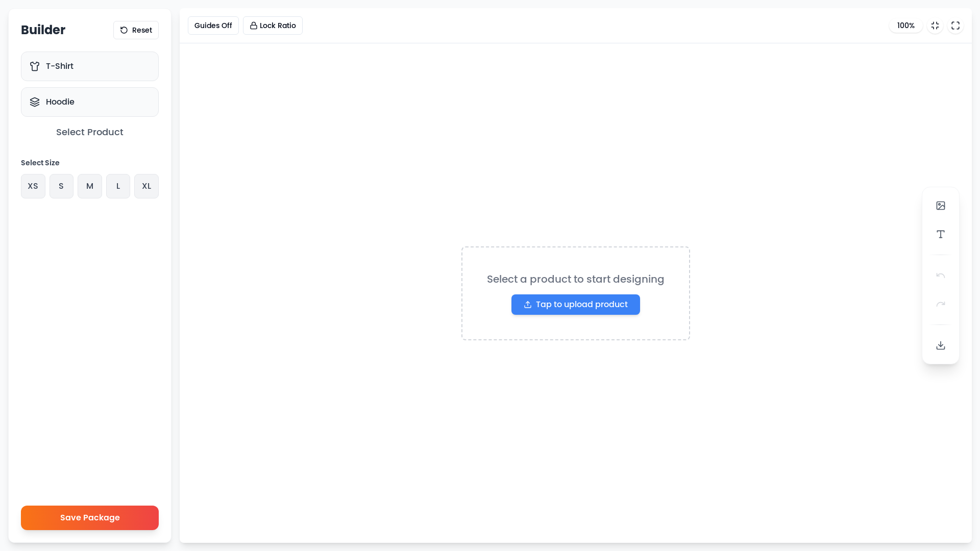Click the undo arrow icon
The height and width of the screenshot is (551, 980).
click(x=940, y=276)
